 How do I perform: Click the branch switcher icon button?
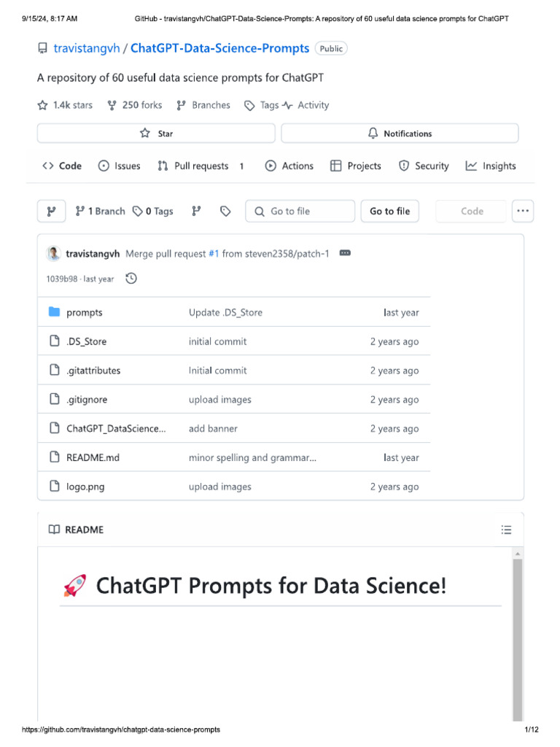[x=51, y=211]
